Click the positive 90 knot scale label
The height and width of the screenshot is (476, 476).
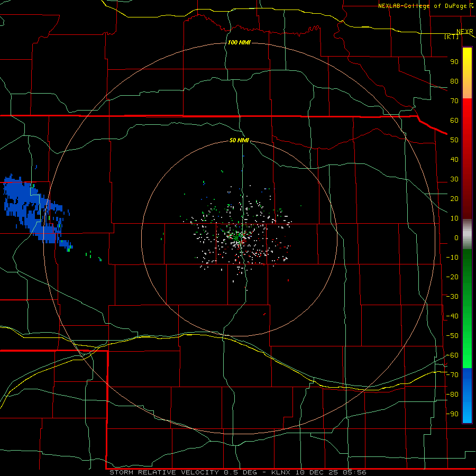454,62
